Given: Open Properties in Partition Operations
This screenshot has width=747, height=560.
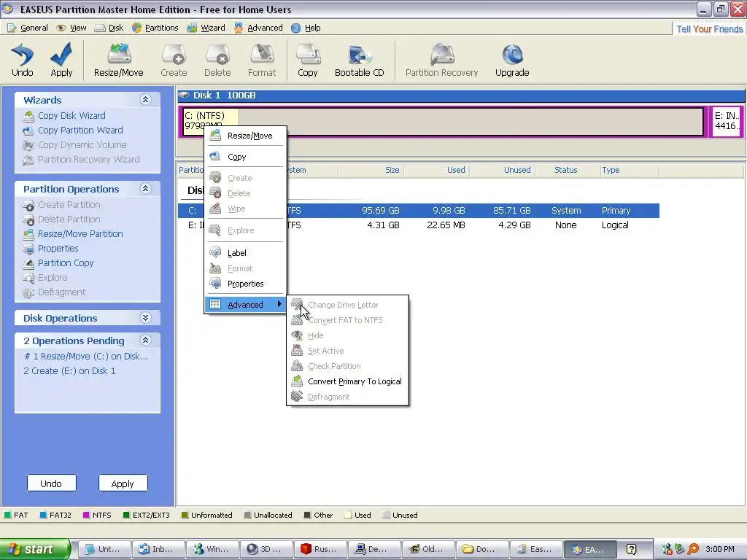Looking at the screenshot, I should pyautogui.click(x=58, y=249).
